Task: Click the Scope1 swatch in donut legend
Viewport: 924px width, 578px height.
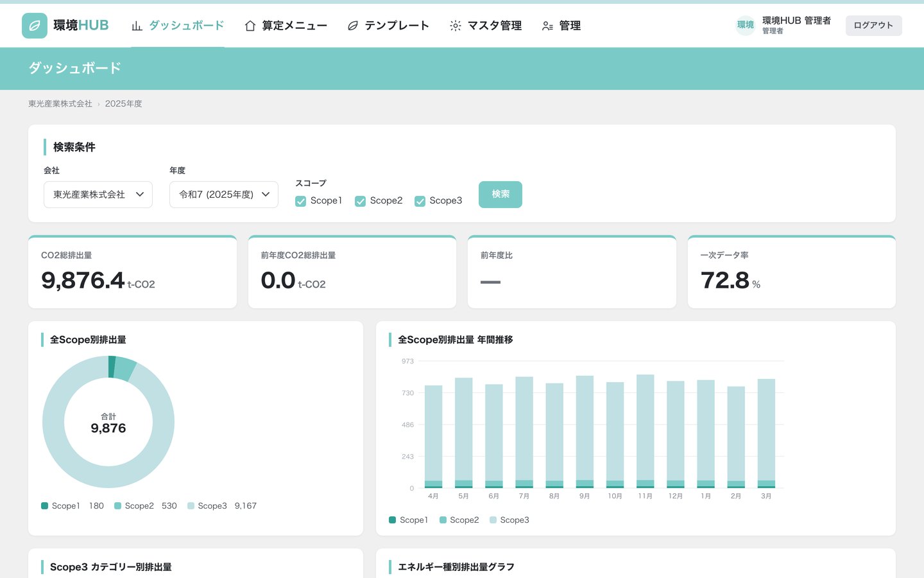Action: (45, 506)
